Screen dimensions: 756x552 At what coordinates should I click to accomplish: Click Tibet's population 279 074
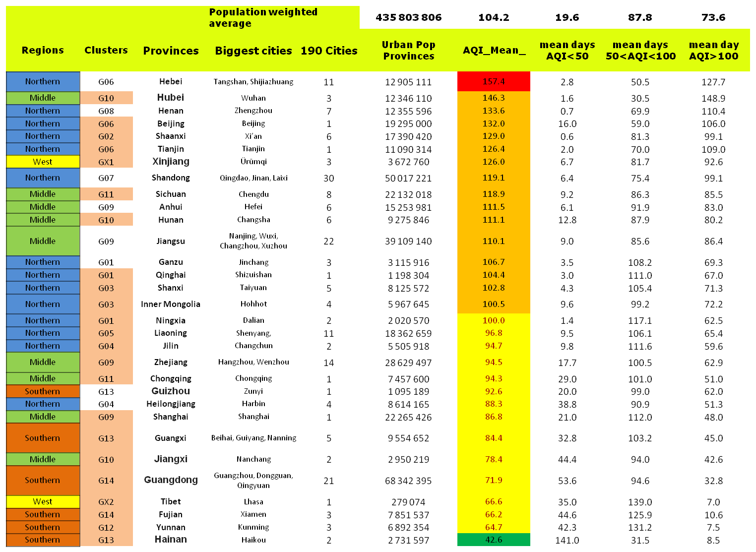tap(409, 502)
